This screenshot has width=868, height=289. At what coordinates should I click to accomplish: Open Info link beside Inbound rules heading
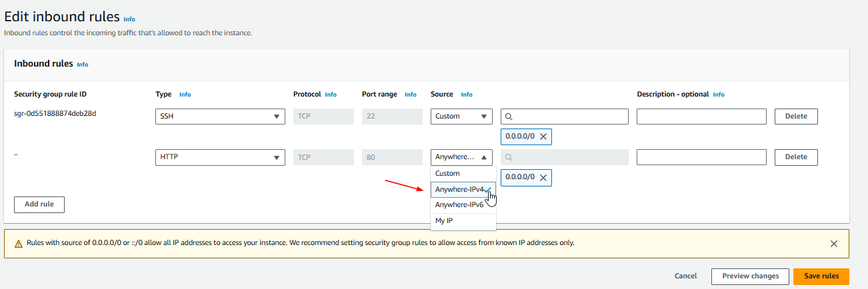click(83, 65)
